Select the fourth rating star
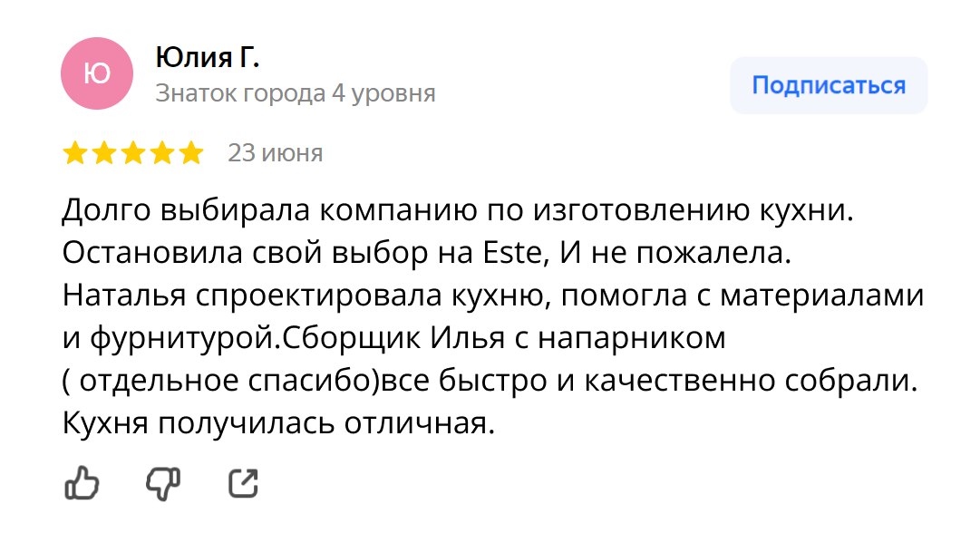 (162, 153)
